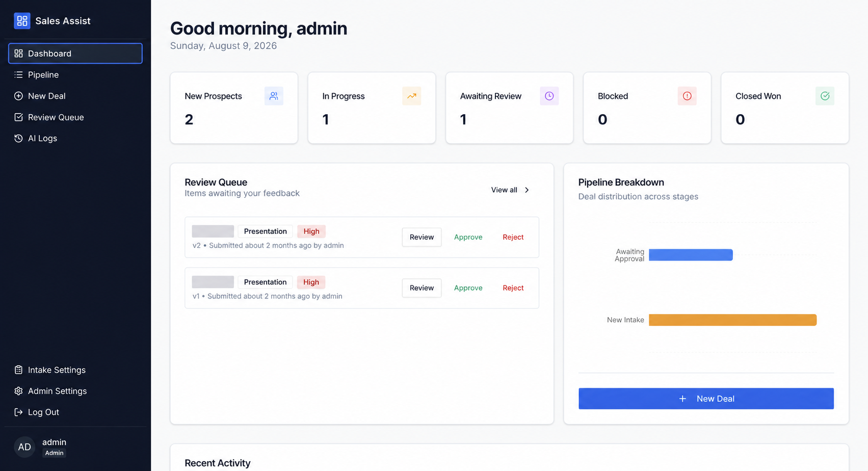868x471 pixels.
Task: Click the Log Out arrow icon
Action: pos(18,412)
